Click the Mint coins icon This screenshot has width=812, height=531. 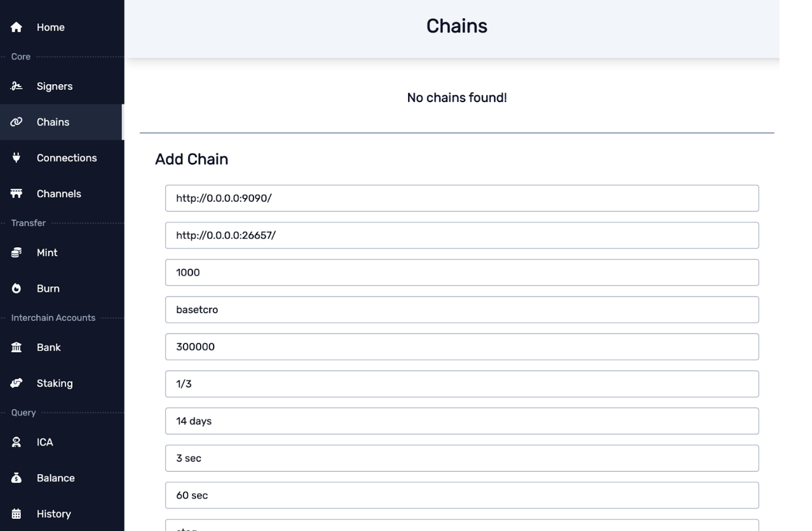point(17,252)
